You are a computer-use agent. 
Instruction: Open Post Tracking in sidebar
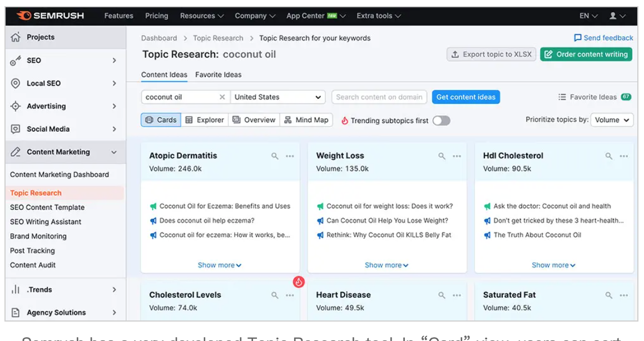point(32,250)
